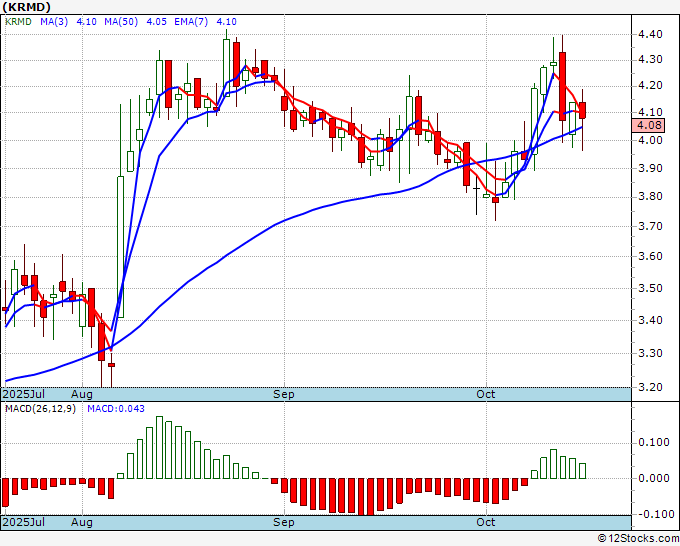
Task: Click the last red candlestick near 4.10
Action: coord(582,110)
